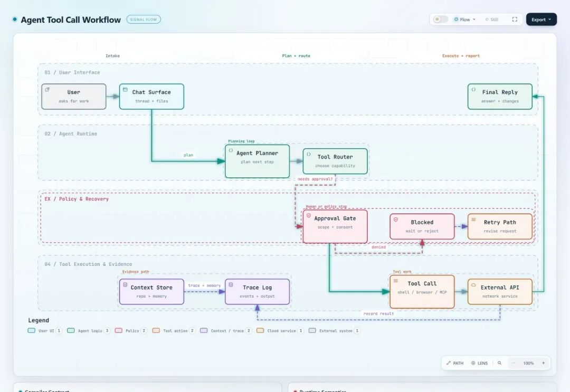570x392 pixels.
Task: Click the Approval Gate shield icon
Action: click(309, 215)
